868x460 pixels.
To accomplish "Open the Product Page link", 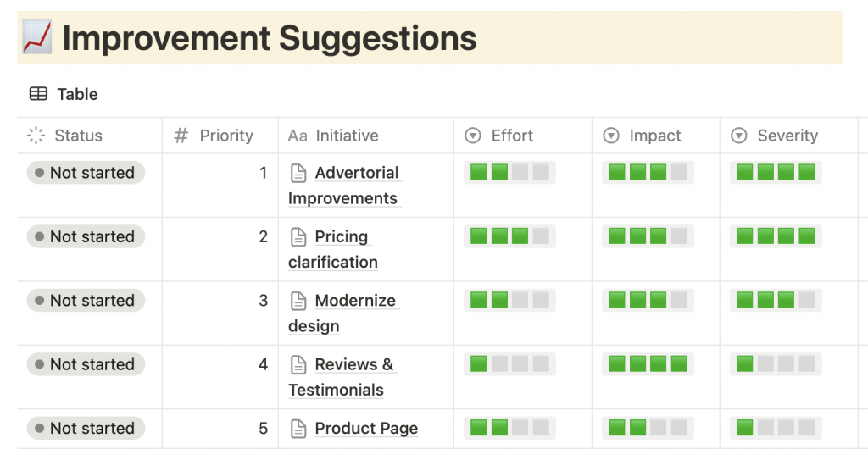I will (366, 429).
